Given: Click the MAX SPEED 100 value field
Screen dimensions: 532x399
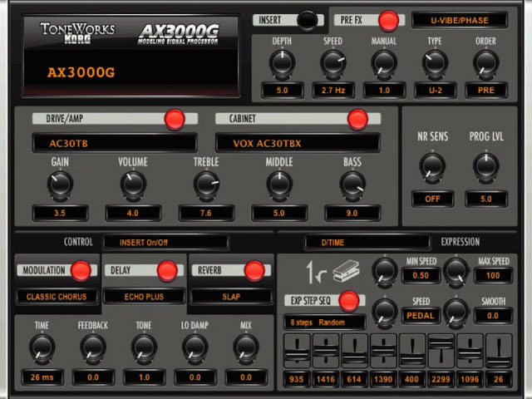Looking at the screenshot, I should click(493, 275).
